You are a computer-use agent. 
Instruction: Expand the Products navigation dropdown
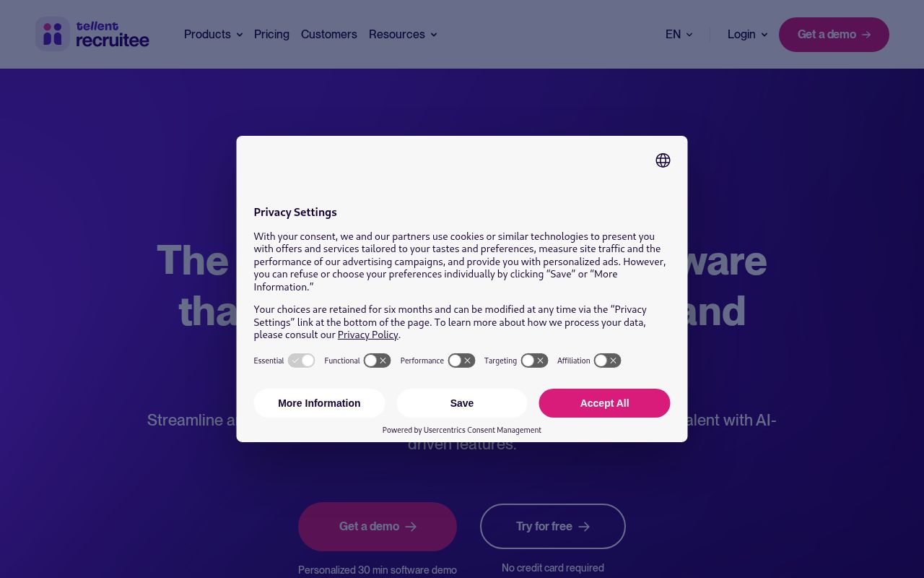click(213, 35)
